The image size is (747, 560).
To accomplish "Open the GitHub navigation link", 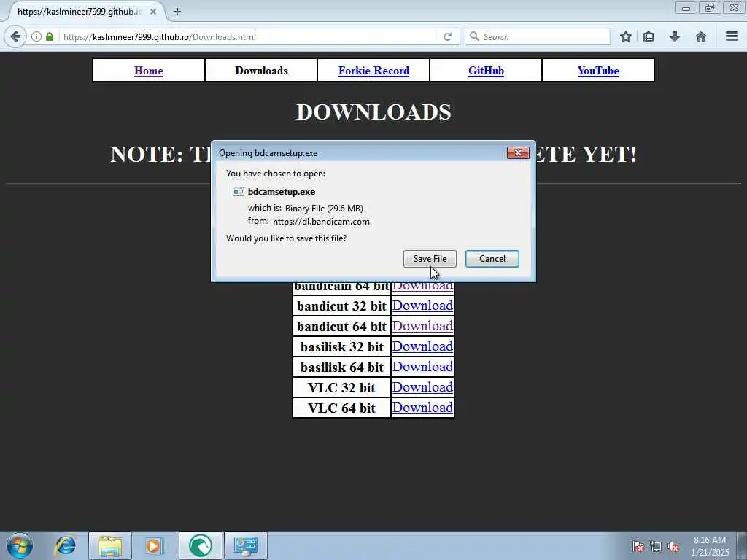I will pyautogui.click(x=486, y=71).
